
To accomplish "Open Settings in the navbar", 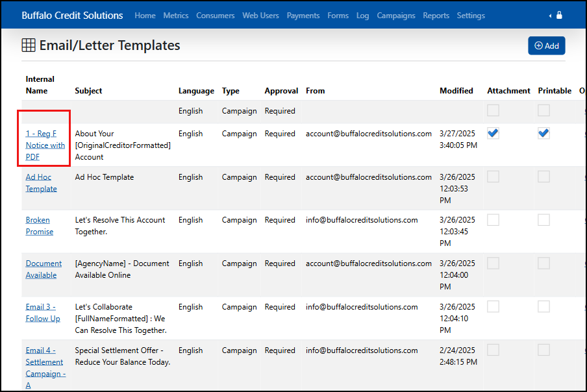I will (471, 16).
